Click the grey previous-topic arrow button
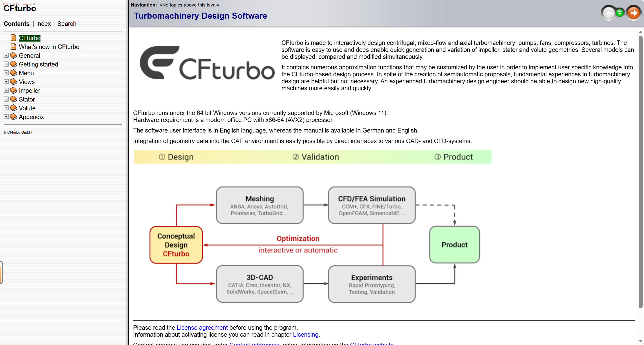Image resolution: width=644 pixels, height=345 pixels. point(608,13)
